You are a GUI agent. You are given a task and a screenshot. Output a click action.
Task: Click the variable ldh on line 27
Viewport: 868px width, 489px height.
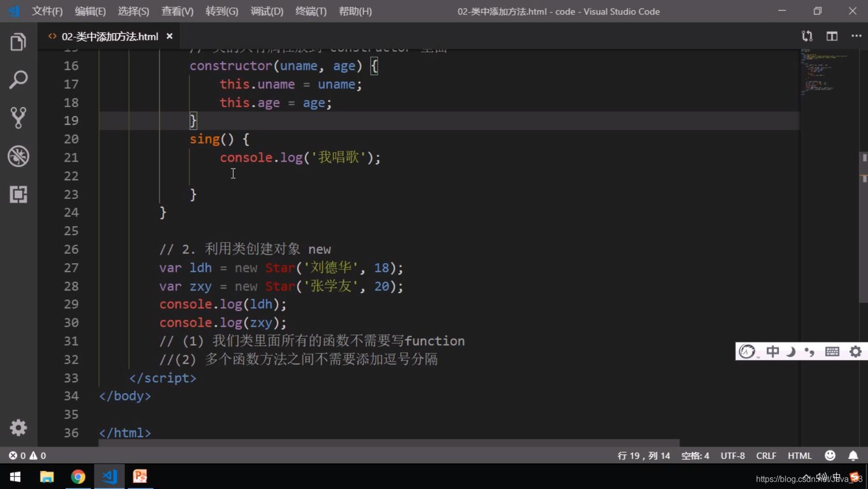(201, 267)
